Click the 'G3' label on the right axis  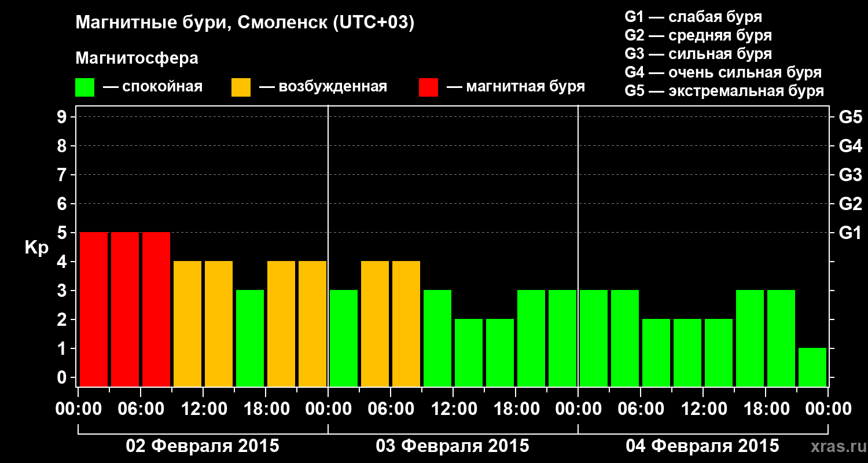[x=850, y=175]
